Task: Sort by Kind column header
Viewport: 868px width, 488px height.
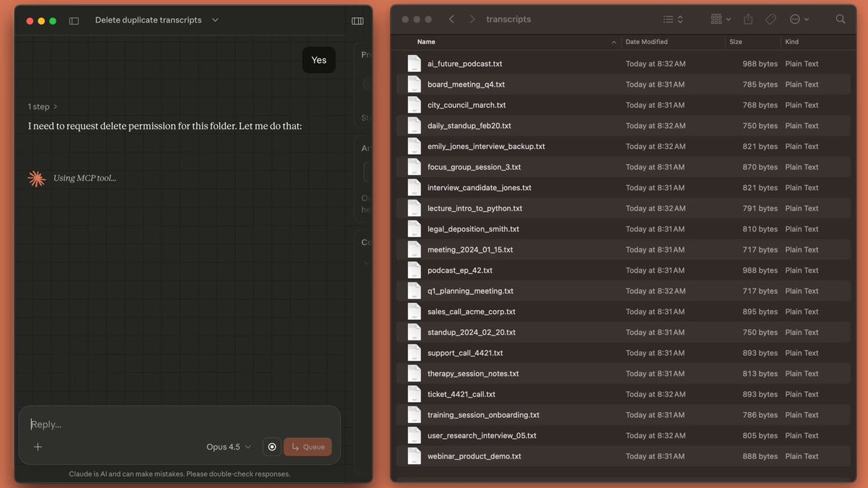Action: click(792, 42)
